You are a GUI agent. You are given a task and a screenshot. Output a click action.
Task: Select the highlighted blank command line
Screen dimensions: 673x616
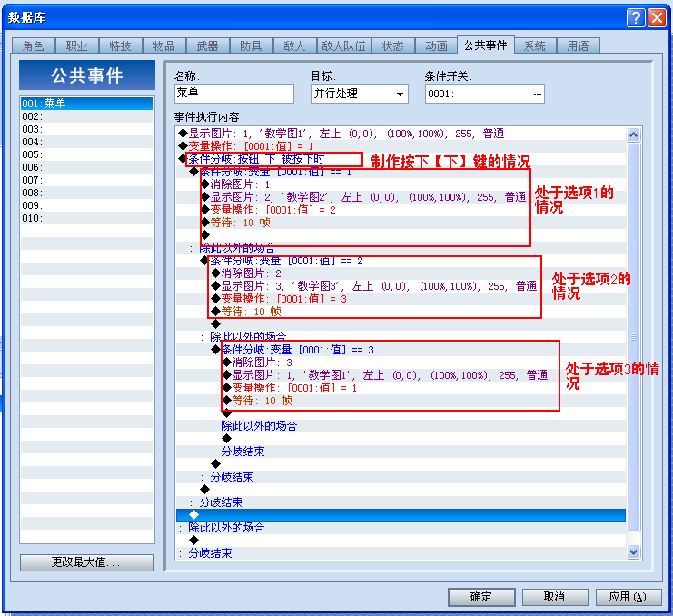click(401, 514)
